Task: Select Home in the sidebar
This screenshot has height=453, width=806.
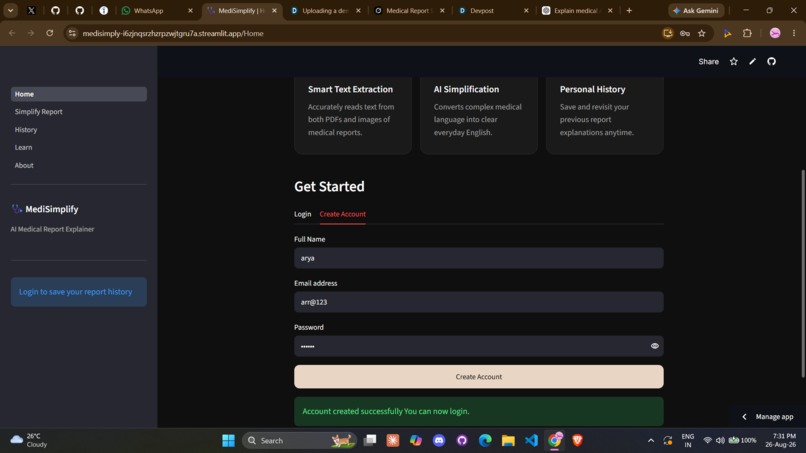Action: point(79,94)
